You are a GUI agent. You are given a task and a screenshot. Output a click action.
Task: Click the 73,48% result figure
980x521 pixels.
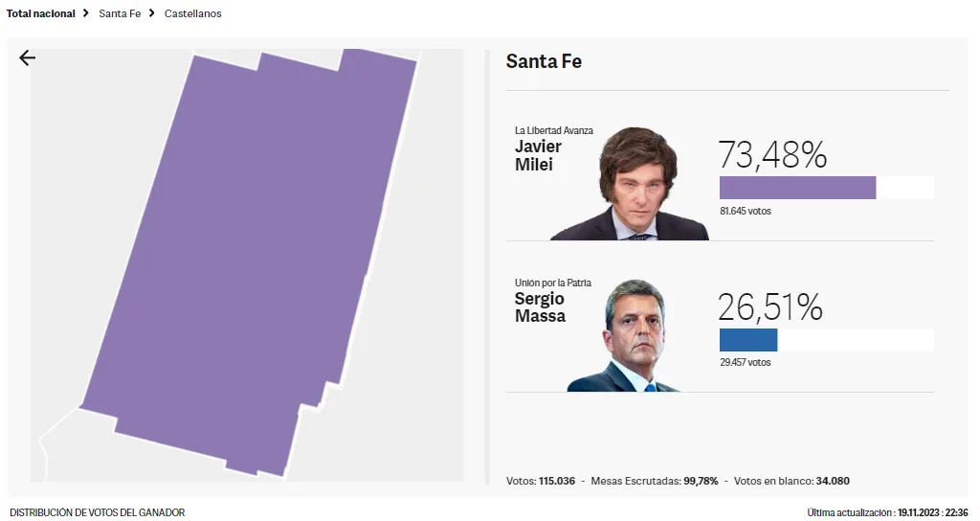772,154
